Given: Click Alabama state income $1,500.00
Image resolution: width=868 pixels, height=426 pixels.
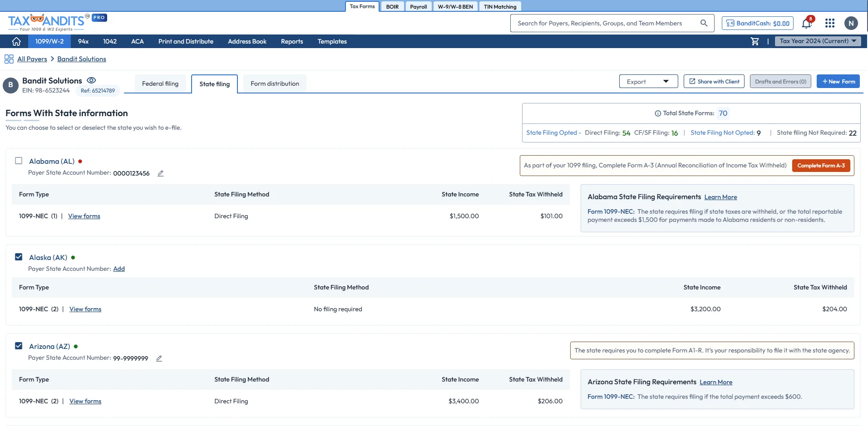Looking at the screenshot, I should (x=464, y=216).
